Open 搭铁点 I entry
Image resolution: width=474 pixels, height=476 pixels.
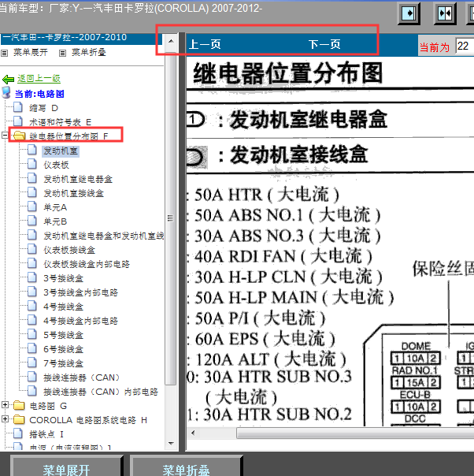pyautogui.click(x=46, y=434)
